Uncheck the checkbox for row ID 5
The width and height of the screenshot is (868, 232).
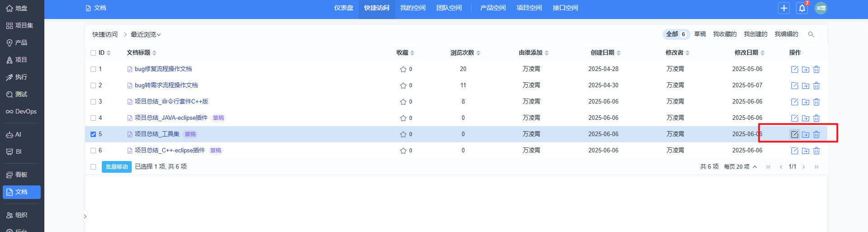tap(93, 134)
